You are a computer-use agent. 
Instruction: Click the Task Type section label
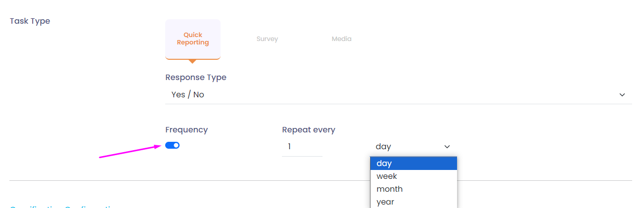(30, 21)
